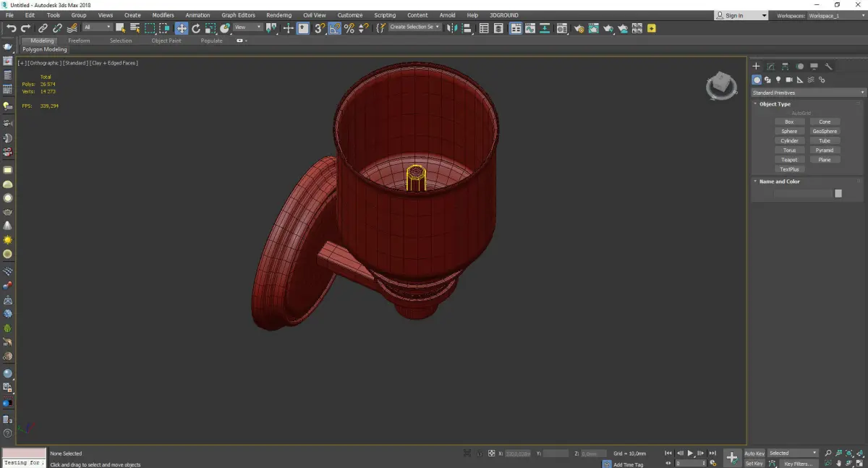Select Shapes category in Create panel
Screen dimensions: 868x468
click(767, 80)
